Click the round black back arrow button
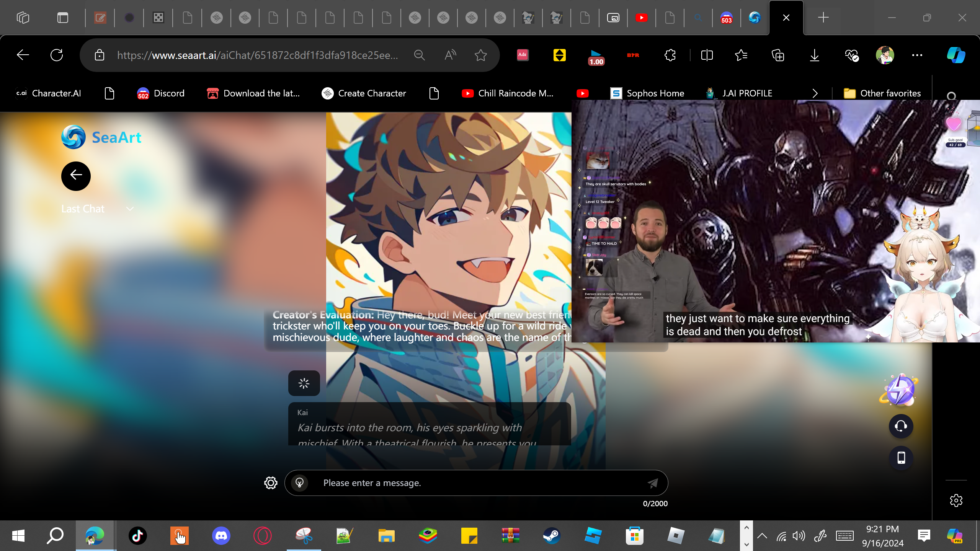980x551 pixels. pos(76,176)
